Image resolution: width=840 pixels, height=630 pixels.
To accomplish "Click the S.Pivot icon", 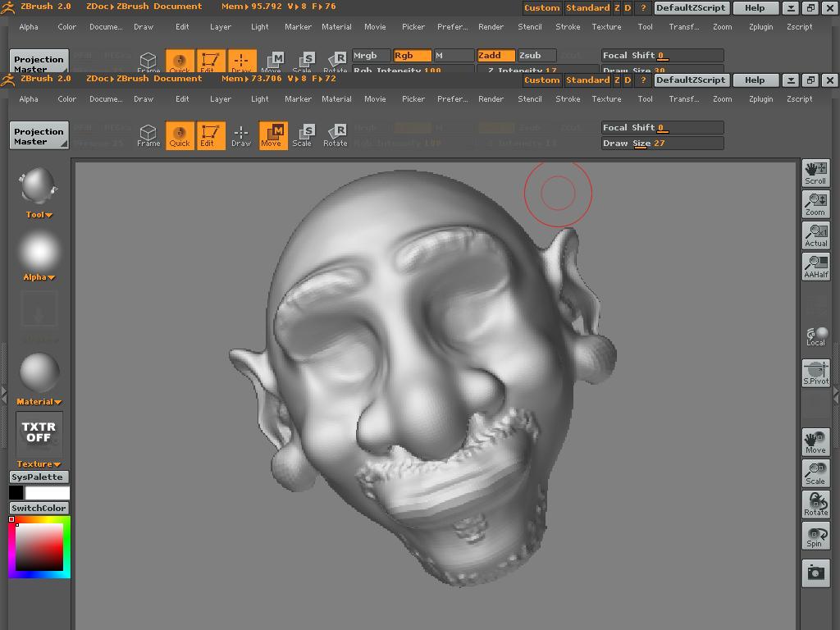I will point(816,373).
